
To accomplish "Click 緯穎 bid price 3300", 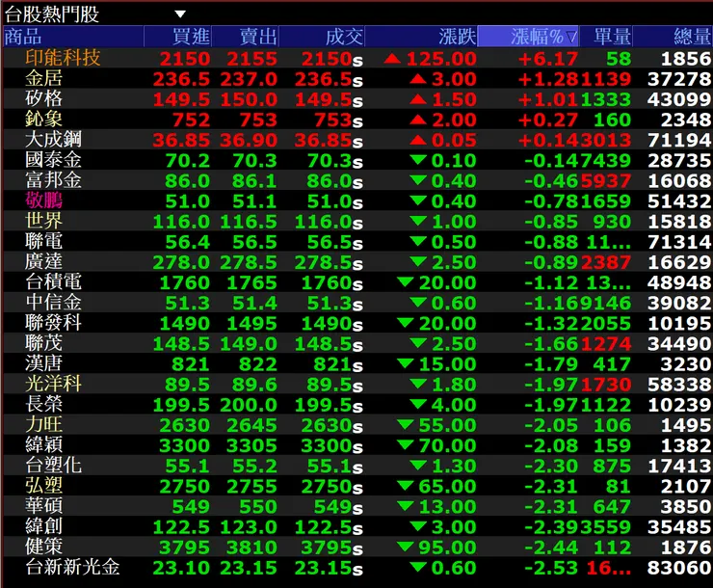I will tap(185, 445).
